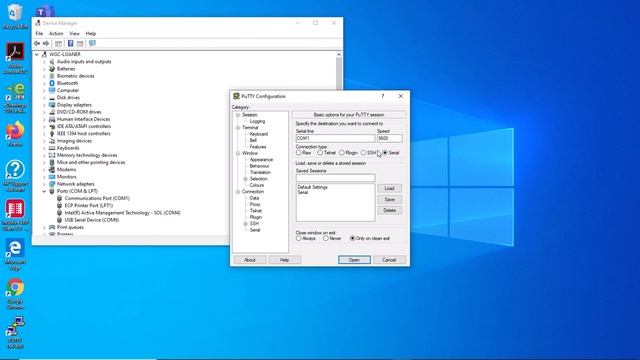Click the Keyboards category icon
Image resolution: width=640 pixels, height=360 pixels.
click(x=52, y=148)
